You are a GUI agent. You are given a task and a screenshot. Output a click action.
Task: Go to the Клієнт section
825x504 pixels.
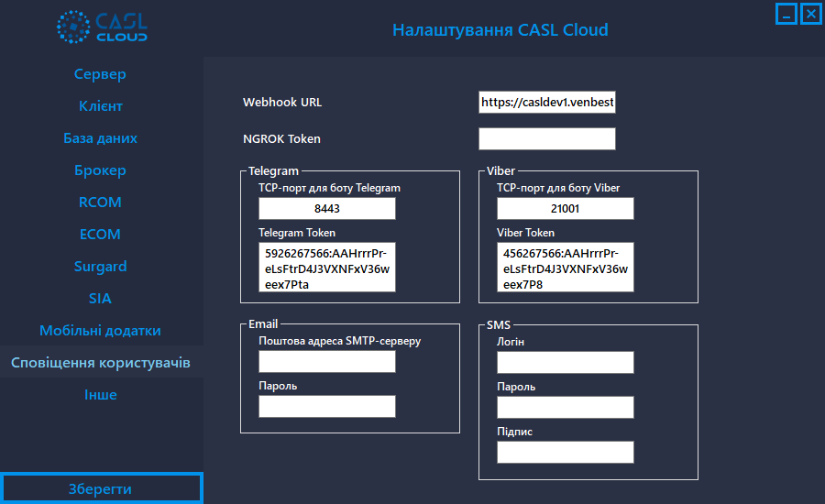(101, 105)
